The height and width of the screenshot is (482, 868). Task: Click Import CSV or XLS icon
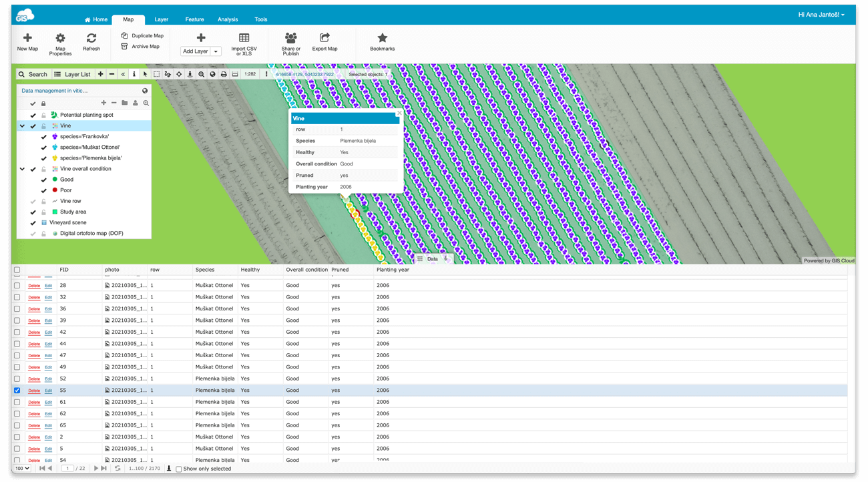click(x=244, y=38)
